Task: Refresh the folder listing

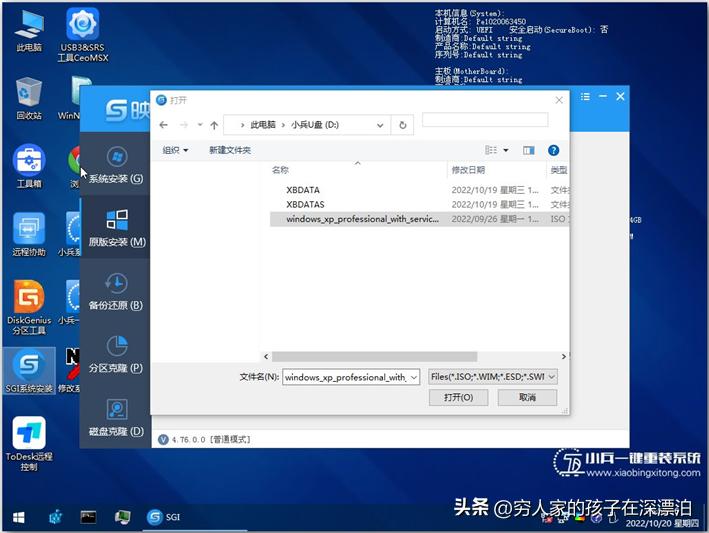Action: coord(402,125)
